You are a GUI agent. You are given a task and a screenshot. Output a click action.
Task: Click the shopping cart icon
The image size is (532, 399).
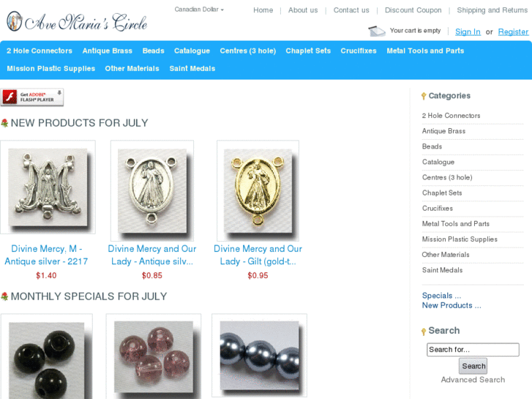point(377,31)
